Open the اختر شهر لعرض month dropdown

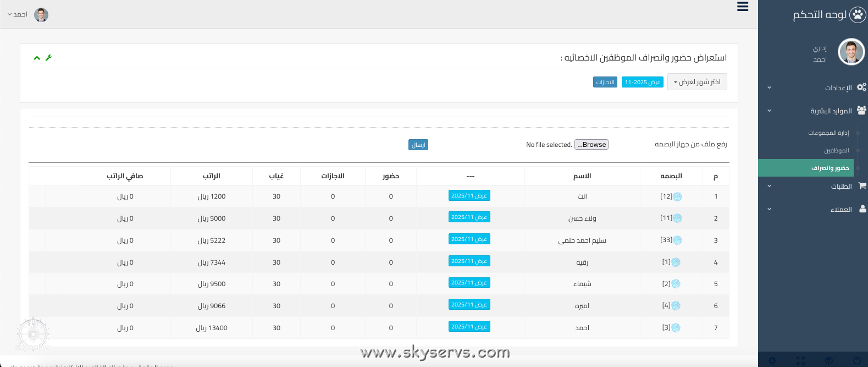coord(696,82)
